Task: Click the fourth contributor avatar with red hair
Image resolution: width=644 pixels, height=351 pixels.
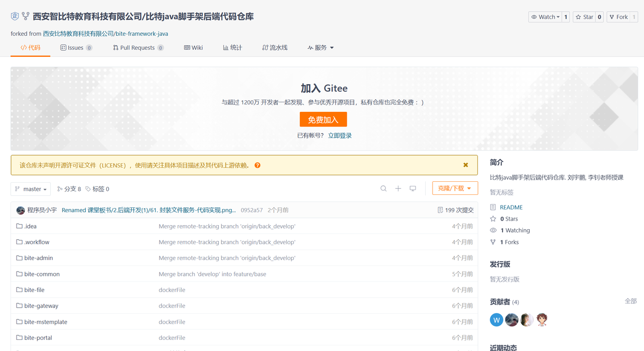Action: coord(542,320)
